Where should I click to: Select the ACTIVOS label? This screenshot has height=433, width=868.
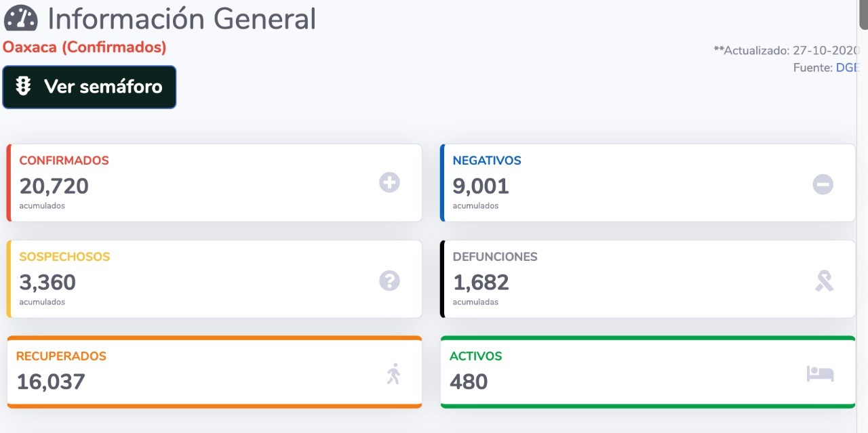476,356
